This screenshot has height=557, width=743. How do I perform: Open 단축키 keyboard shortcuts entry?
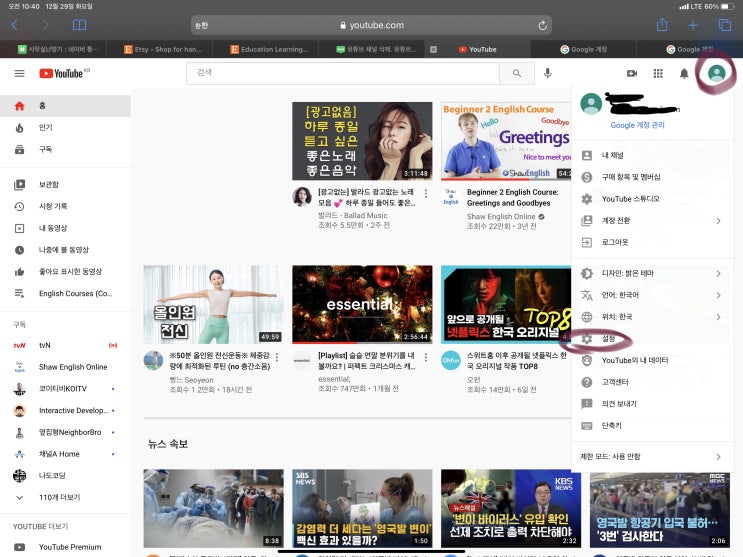[x=652, y=426]
